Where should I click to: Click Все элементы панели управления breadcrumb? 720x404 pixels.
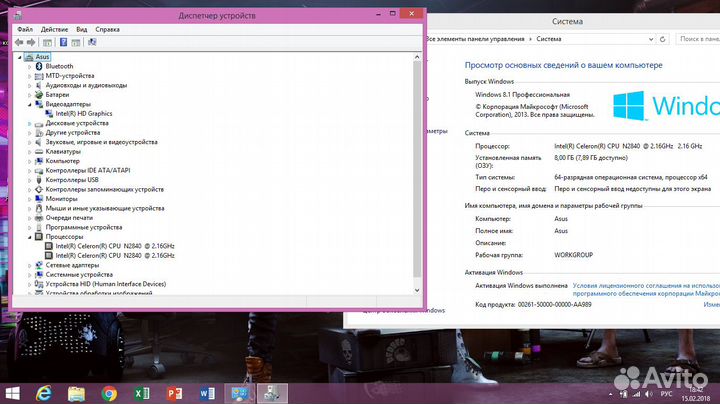[x=475, y=39]
